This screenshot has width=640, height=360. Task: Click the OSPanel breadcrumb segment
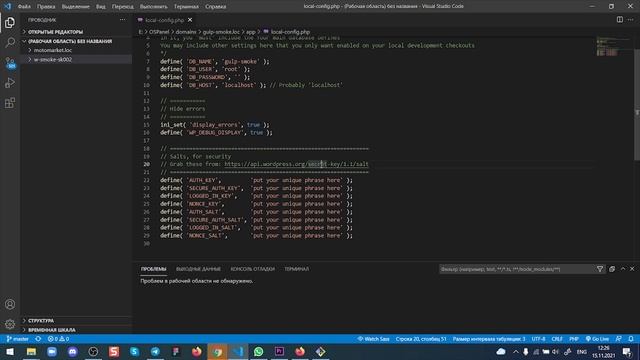pos(159,31)
